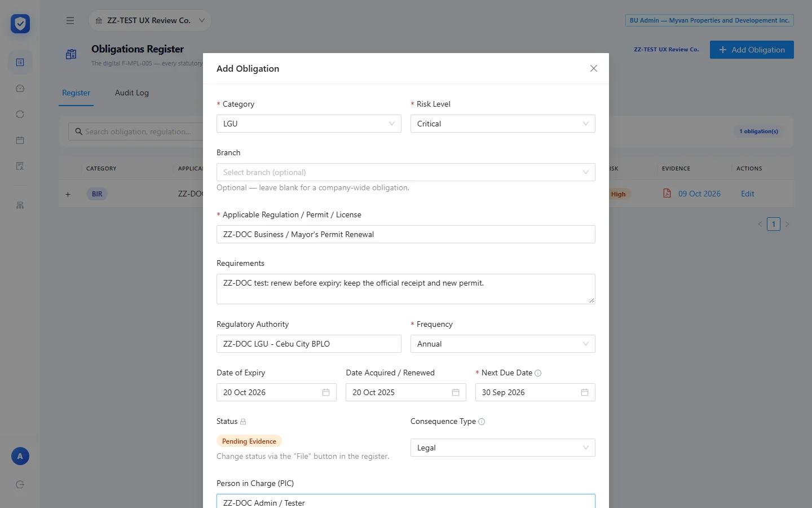Click the PDF evidence icon in the BIR row
The width and height of the screenshot is (812, 508).
667,193
